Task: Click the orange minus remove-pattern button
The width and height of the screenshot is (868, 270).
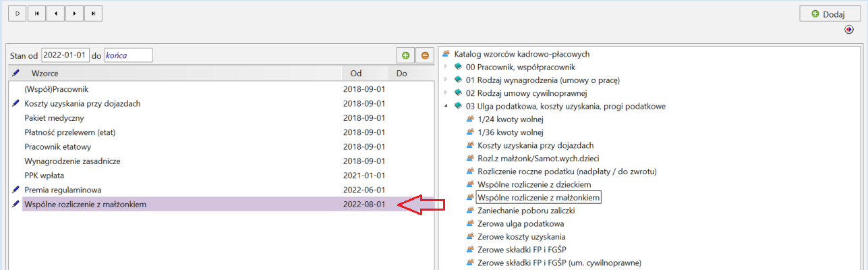Action: (425, 55)
